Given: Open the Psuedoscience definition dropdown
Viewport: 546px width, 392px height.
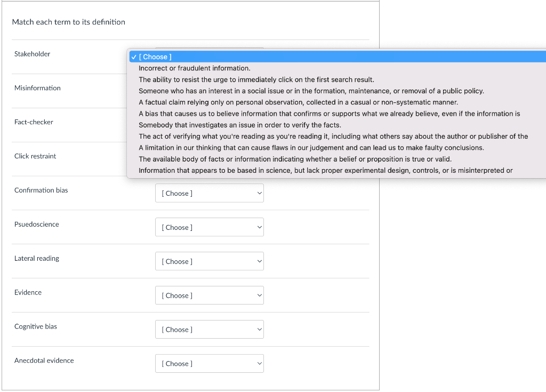Looking at the screenshot, I should 209,227.
